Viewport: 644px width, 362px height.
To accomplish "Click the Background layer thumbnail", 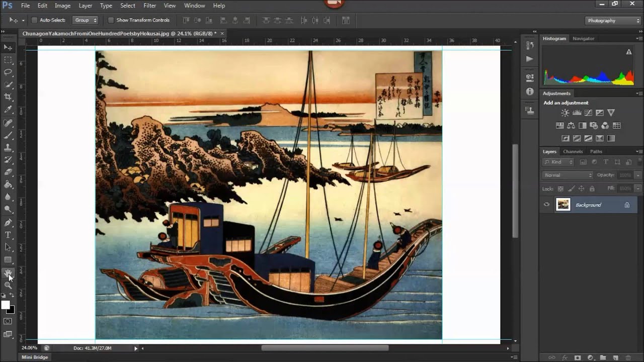I will (x=563, y=204).
